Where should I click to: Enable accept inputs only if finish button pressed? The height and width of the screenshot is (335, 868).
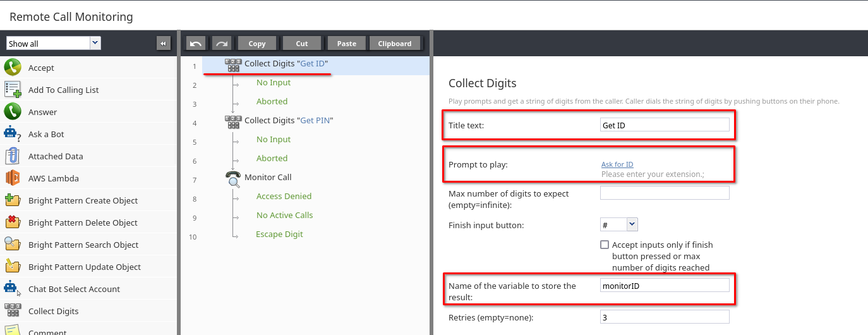pos(605,245)
